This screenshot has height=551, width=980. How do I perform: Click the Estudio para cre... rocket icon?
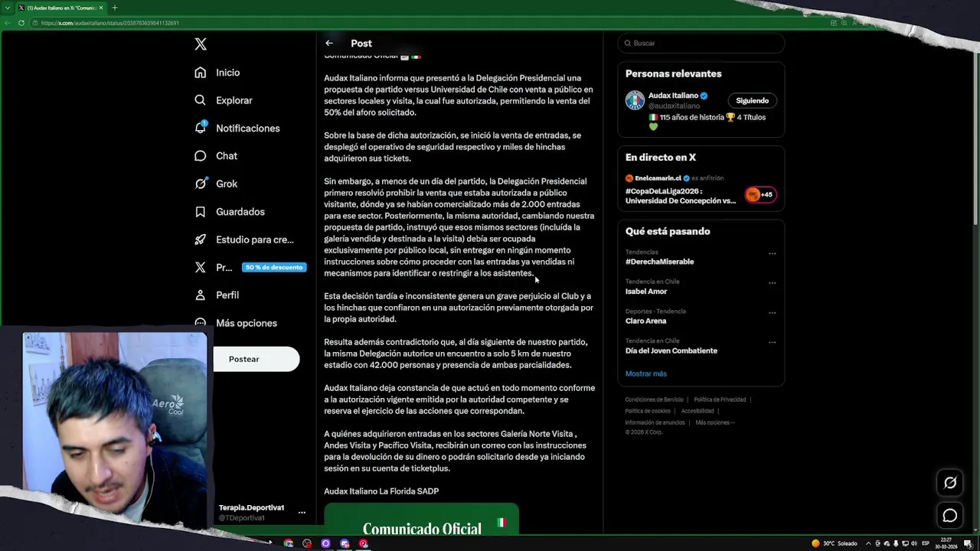tap(201, 240)
